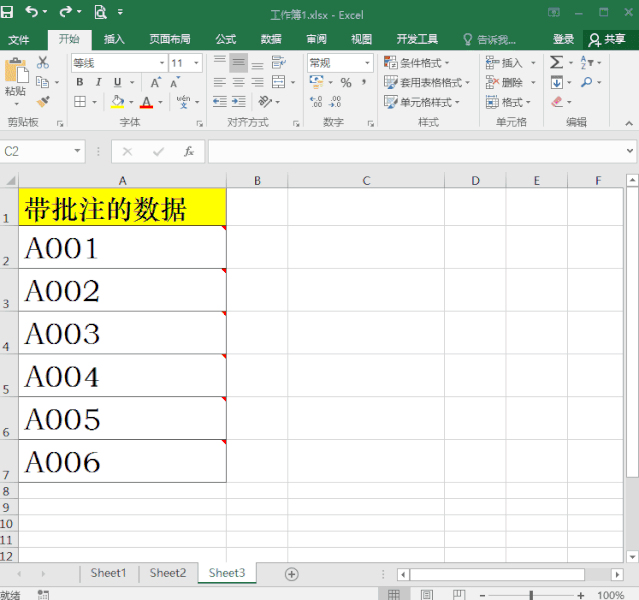
Task: Apply accounting number format
Action: (316, 82)
